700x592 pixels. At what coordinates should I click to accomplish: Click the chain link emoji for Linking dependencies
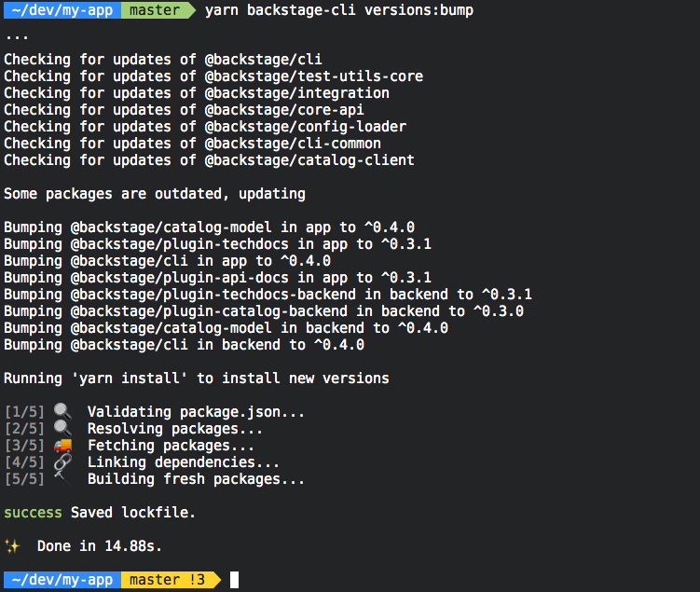[x=62, y=462]
